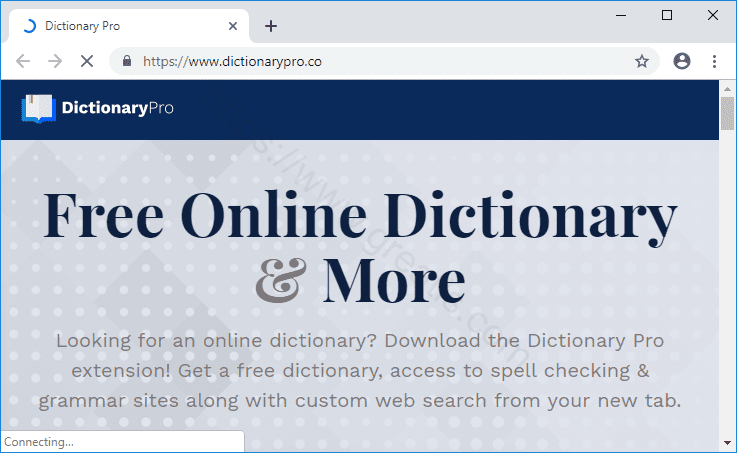This screenshot has height=453, width=737.
Task: Open the Chrome profile avatar
Action: tap(682, 61)
